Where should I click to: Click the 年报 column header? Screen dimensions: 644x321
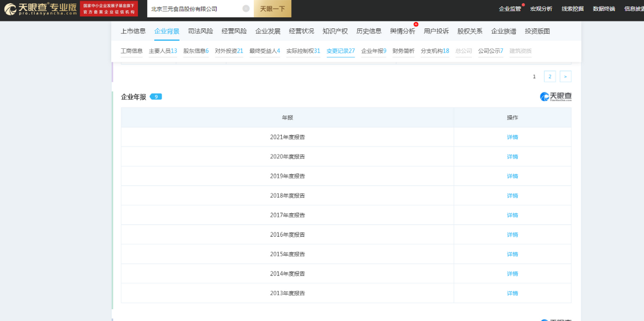pyautogui.click(x=288, y=118)
